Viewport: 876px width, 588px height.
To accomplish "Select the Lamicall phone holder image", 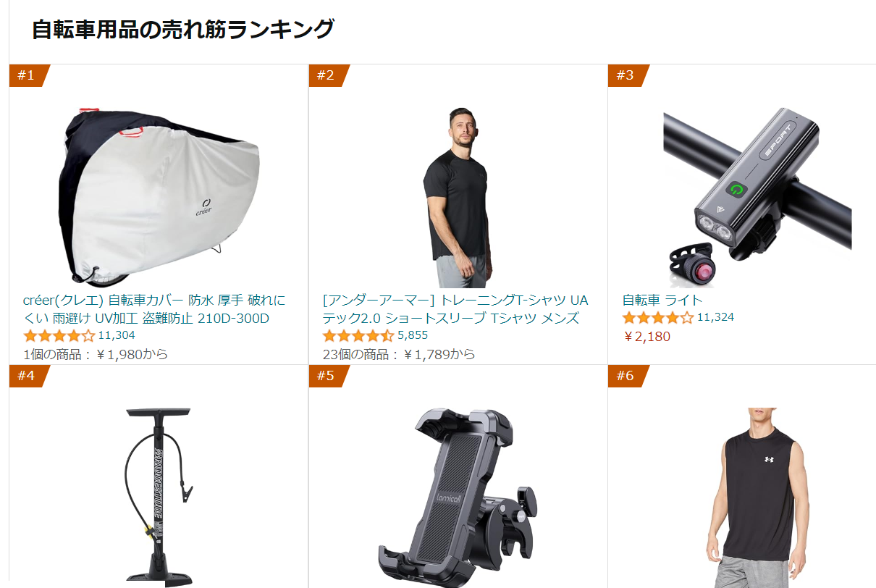I will tap(458, 497).
